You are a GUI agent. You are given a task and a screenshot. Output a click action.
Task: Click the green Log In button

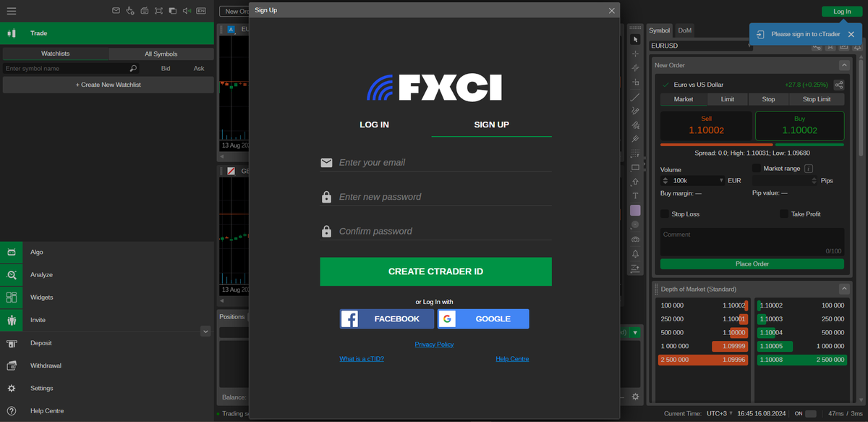tap(842, 12)
